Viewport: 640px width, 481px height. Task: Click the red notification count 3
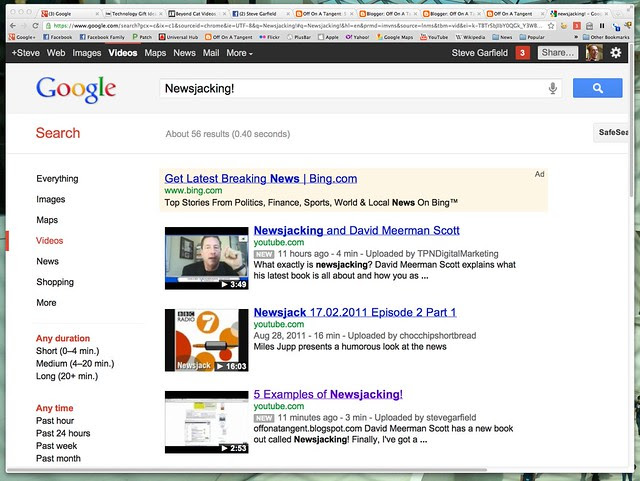[x=522, y=53]
